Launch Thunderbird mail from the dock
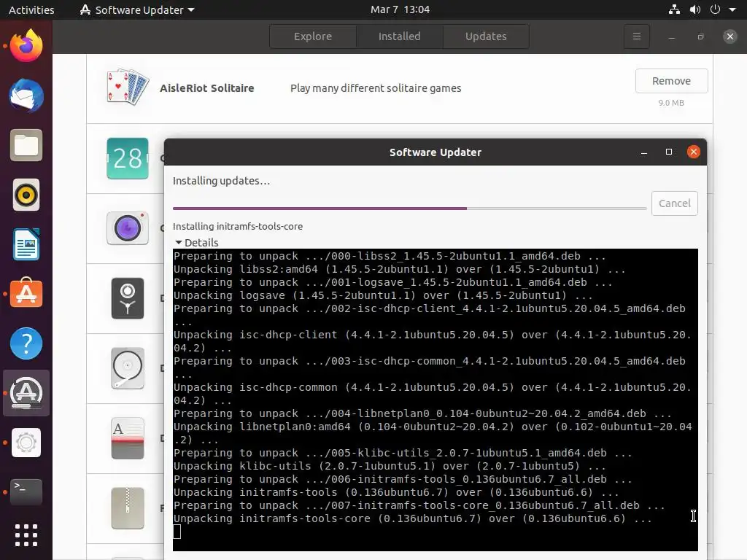The height and width of the screenshot is (560, 747). tap(26, 96)
